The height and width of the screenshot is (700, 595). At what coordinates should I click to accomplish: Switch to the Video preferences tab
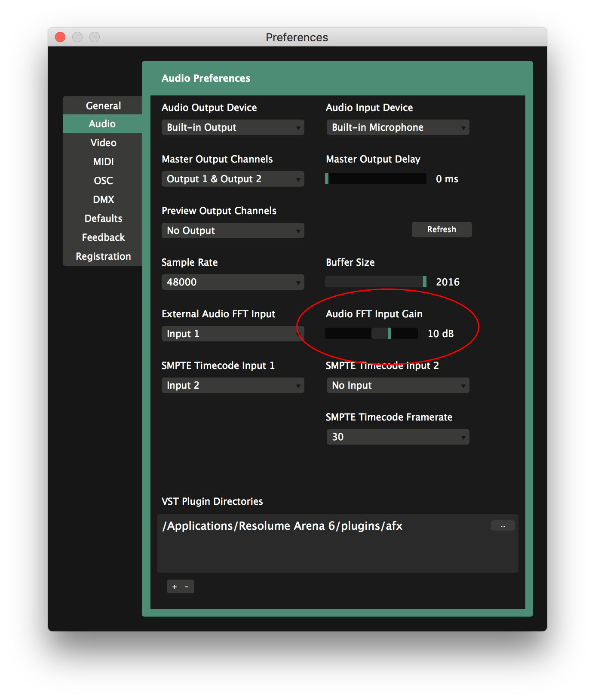point(103,143)
